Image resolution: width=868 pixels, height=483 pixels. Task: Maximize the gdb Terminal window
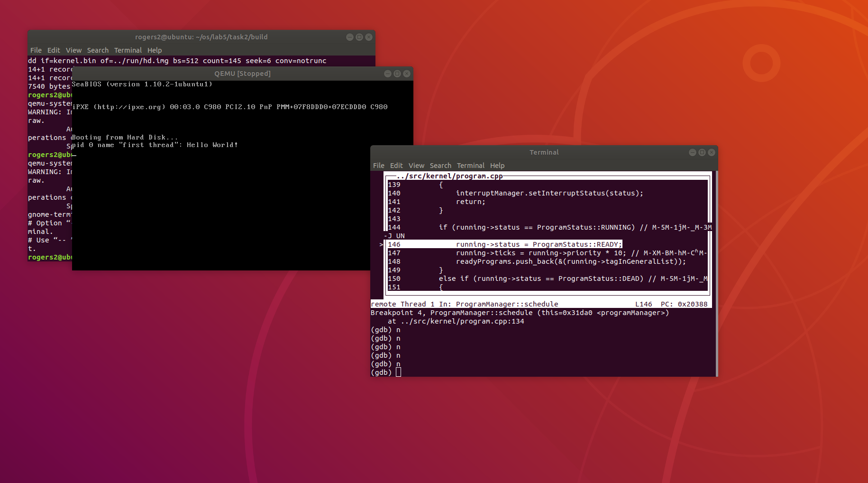(702, 152)
